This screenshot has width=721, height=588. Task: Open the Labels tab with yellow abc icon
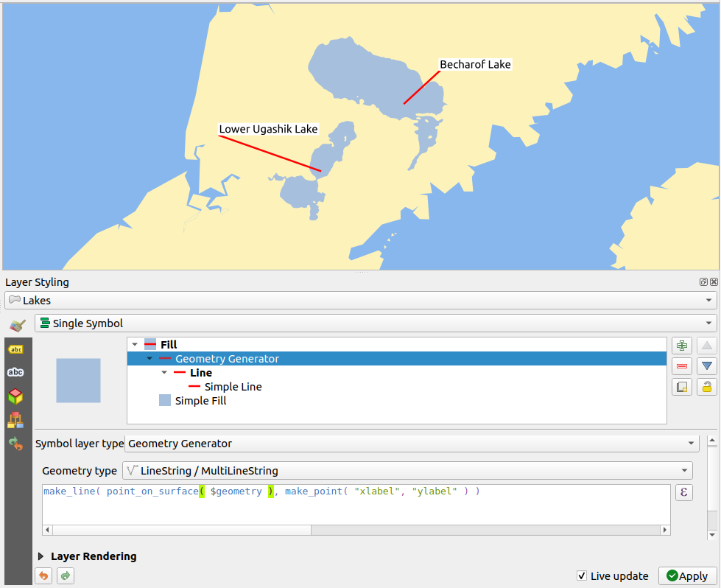(x=15, y=349)
